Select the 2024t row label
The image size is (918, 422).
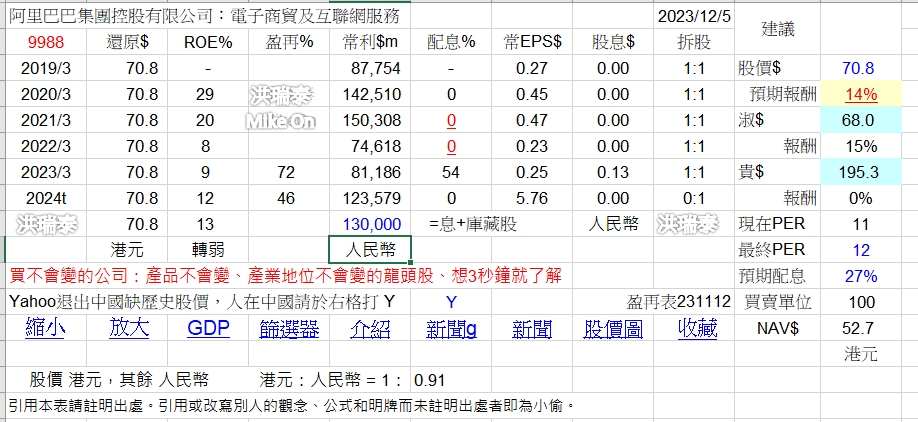(46, 198)
